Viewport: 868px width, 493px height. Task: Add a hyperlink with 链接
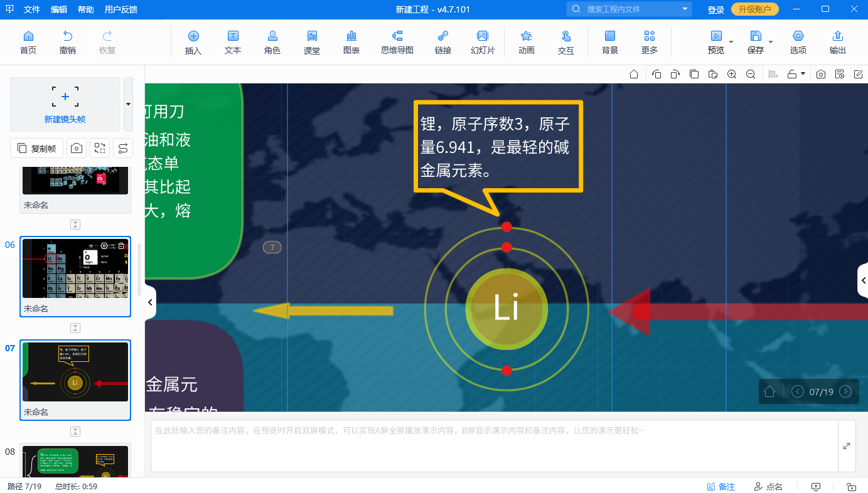443,42
